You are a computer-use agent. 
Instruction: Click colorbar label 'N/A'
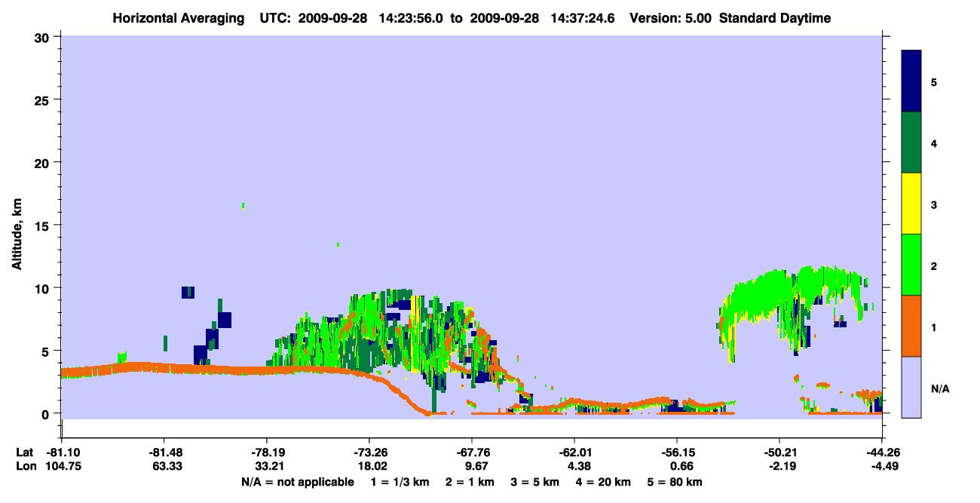939,388
